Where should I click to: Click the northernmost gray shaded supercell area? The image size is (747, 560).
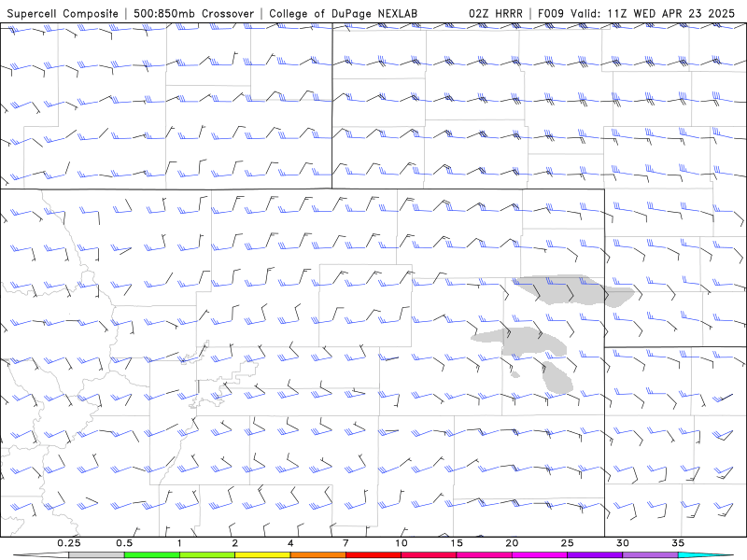pos(574,290)
